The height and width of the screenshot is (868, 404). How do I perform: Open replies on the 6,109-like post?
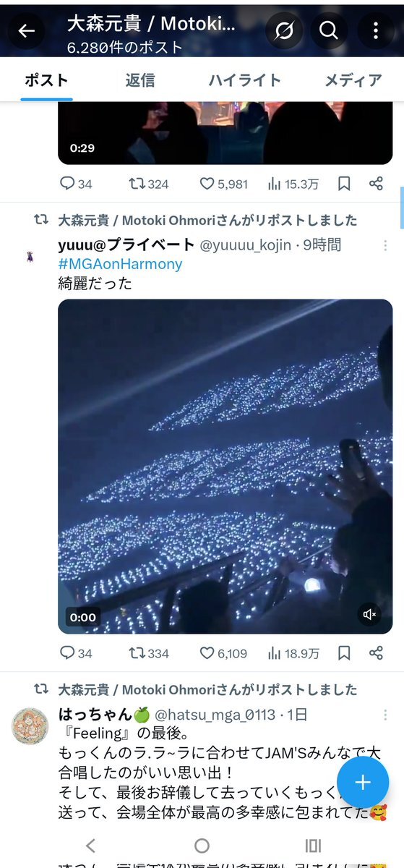pos(76,653)
